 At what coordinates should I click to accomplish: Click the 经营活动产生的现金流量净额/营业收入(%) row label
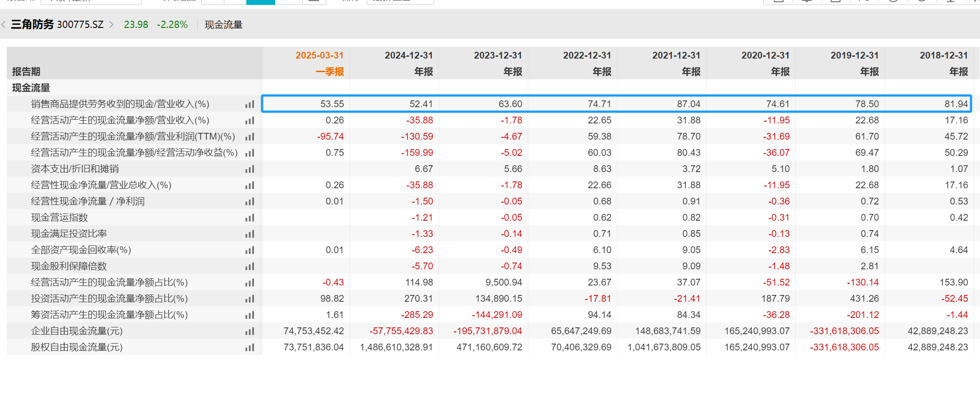pyautogui.click(x=120, y=120)
